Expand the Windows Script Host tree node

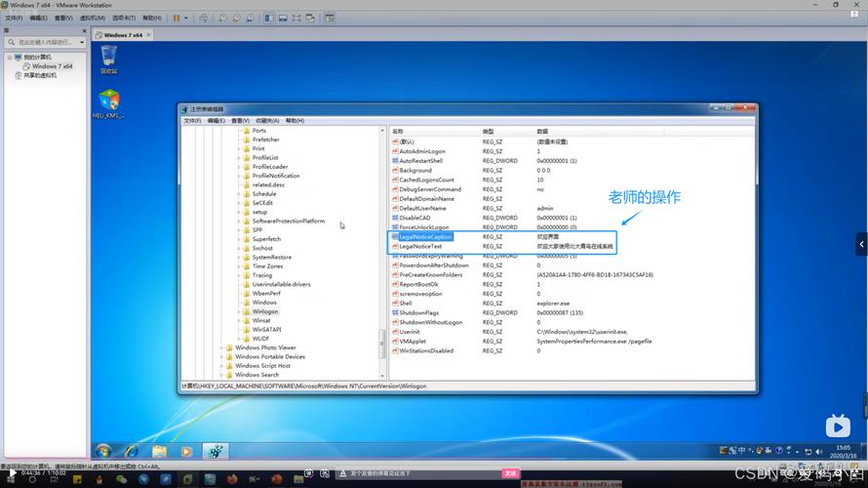click(222, 366)
